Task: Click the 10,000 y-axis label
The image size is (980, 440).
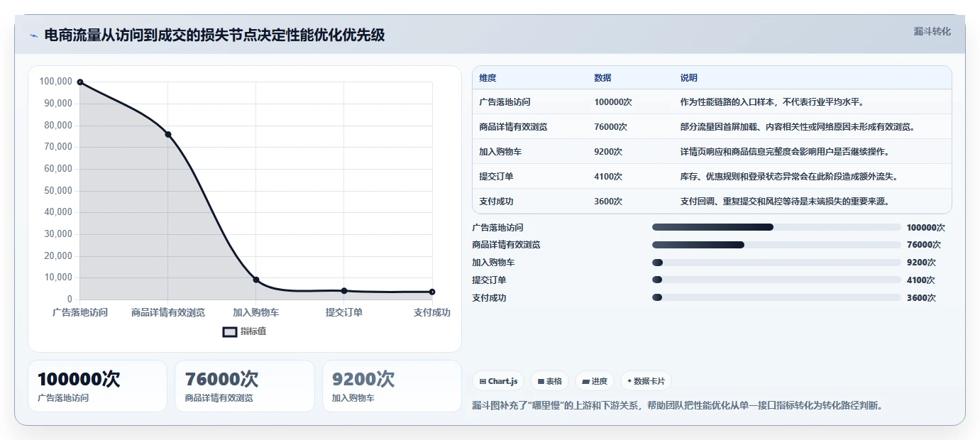Action: (57, 277)
